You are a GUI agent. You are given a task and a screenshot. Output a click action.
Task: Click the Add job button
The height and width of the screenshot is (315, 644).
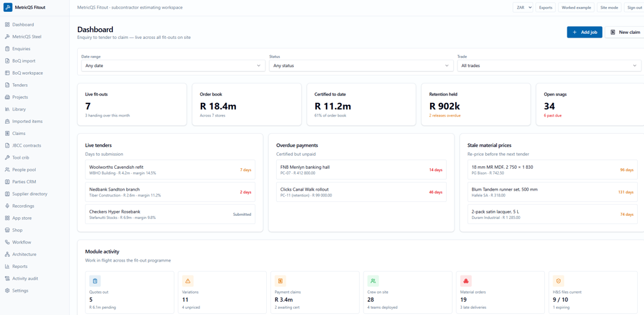[x=584, y=32]
